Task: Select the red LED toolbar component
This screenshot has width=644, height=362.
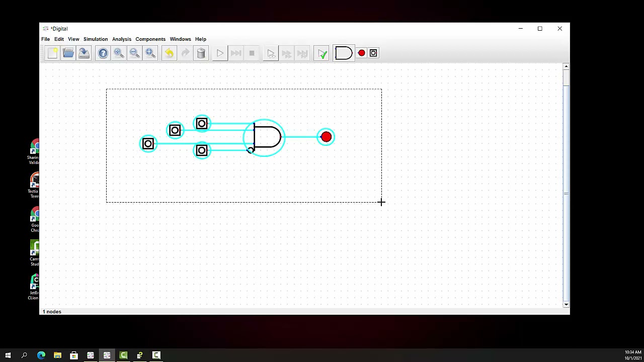Action: tap(361, 53)
